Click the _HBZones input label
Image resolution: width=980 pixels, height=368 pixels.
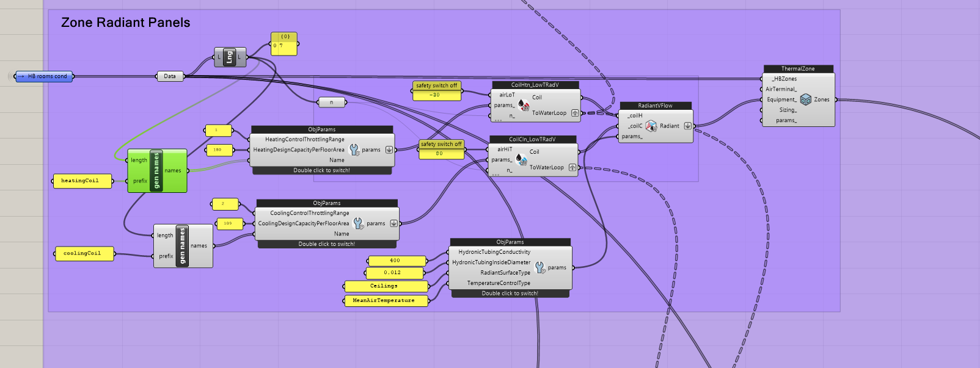click(x=784, y=79)
